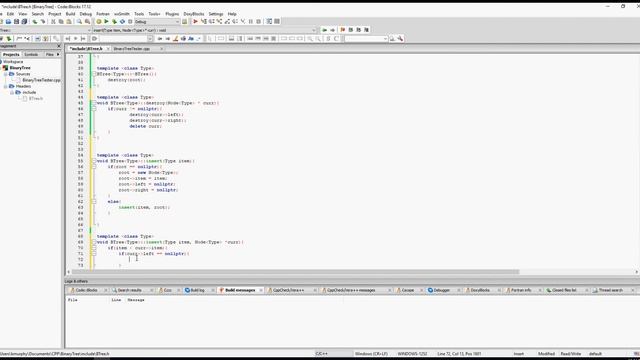Screen dimensions: 640x360
Task: Collapse the Headers folder in project tree
Action: [x=6, y=86]
